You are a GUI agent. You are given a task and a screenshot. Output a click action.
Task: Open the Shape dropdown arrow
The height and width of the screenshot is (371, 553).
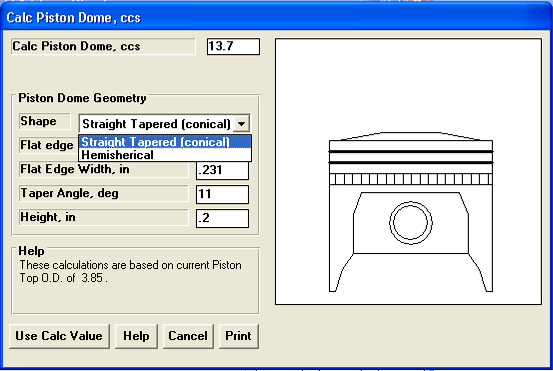pyautogui.click(x=242, y=124)
